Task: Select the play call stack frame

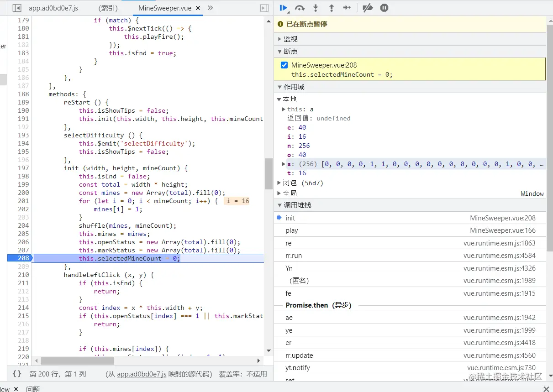Action: coord(410,230)
